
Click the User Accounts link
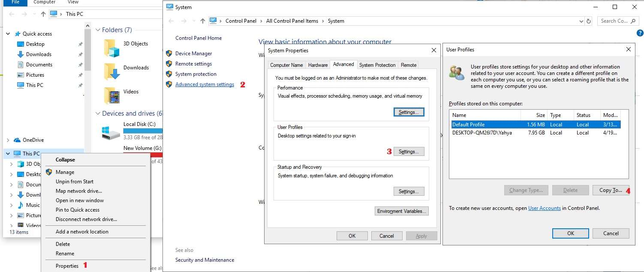[545, 208]
